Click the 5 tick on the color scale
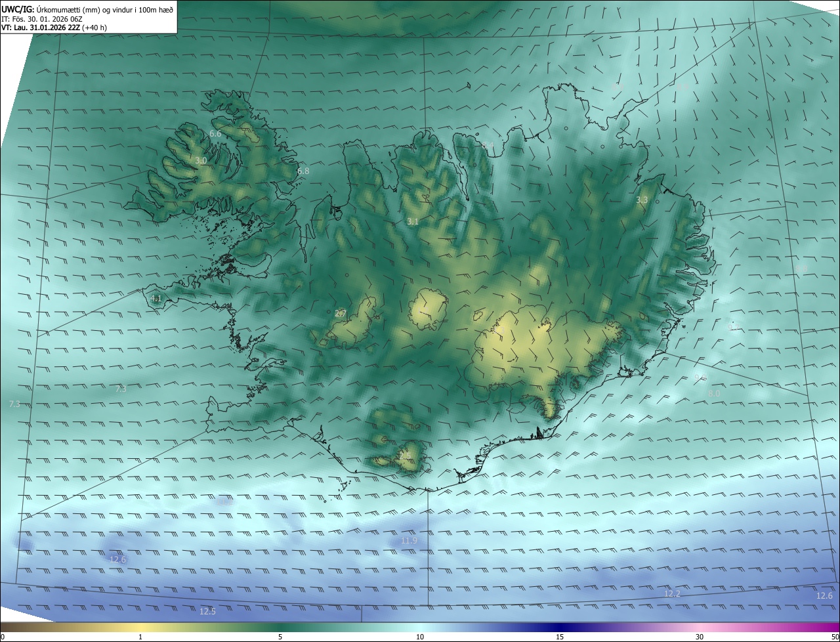This screenshot has height=642, width=840. (280, 637)
